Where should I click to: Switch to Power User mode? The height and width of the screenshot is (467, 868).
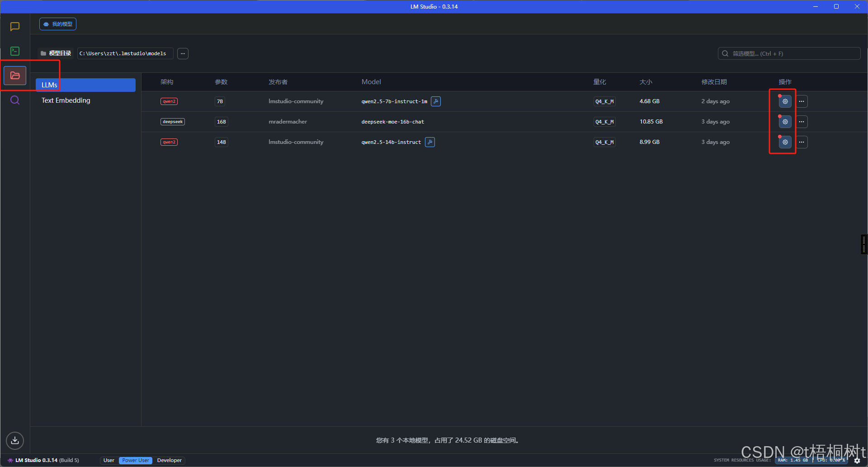[x=136, y=460]
